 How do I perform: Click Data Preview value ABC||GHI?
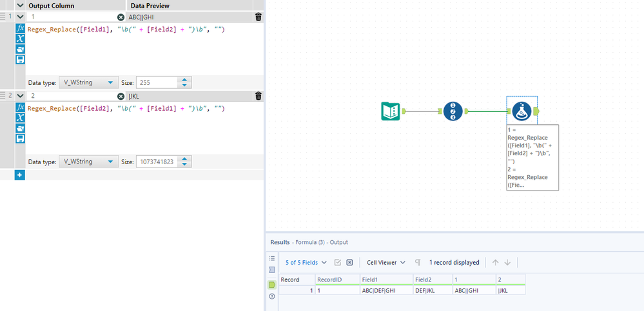[141, 17]
